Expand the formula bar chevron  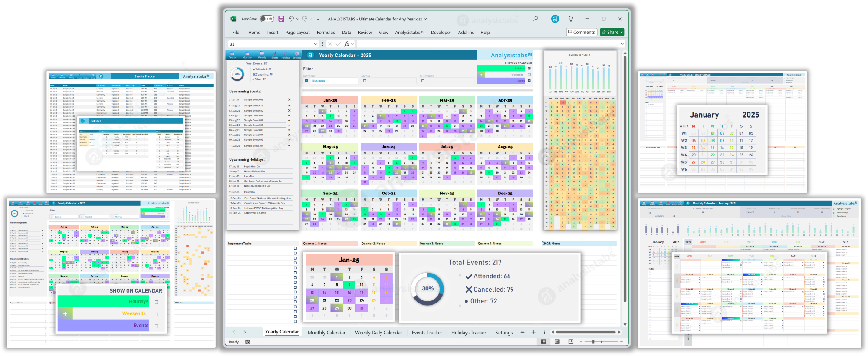[x=622, y=44]
